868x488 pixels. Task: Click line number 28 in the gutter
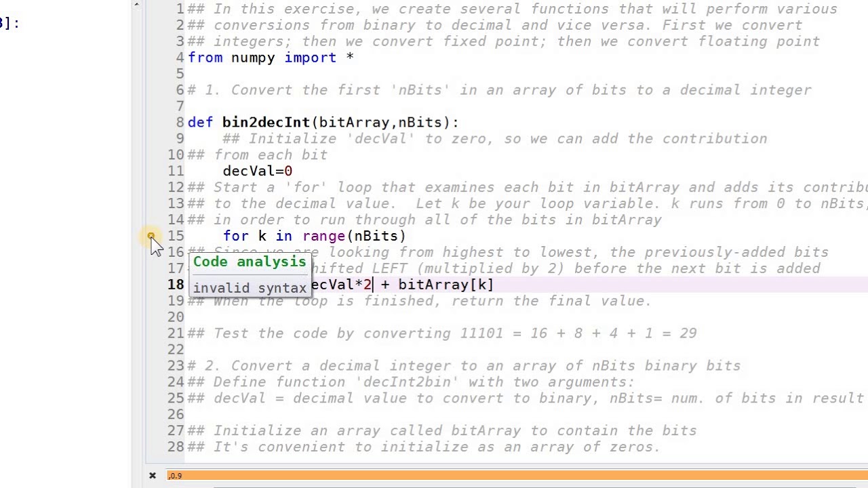click(176, 447)
